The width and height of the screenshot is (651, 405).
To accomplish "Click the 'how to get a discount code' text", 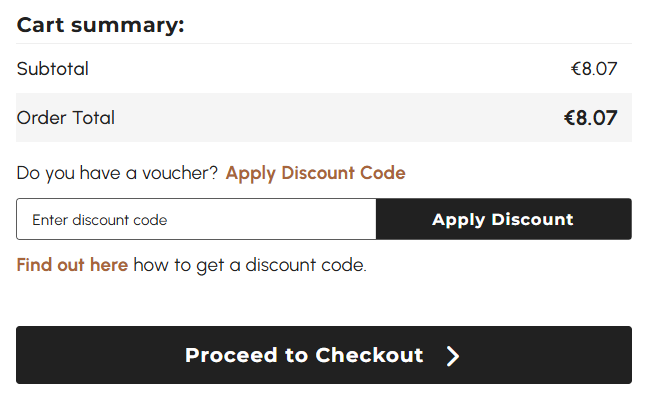I will pyautogui.click(x=250, y=265).
